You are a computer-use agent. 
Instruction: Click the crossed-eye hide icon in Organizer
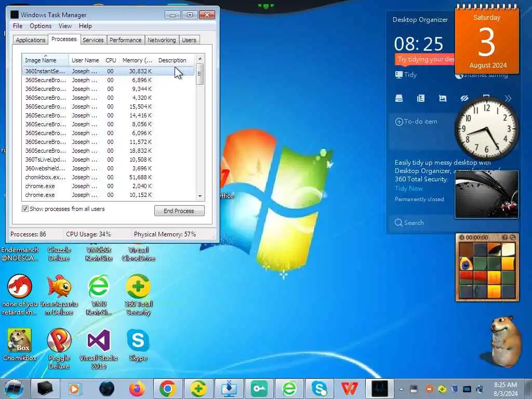pos(464,98)
